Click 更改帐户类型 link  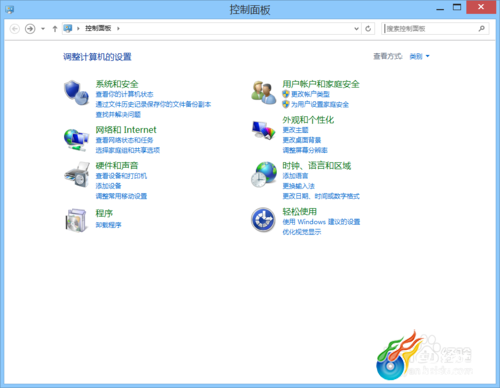pyautogui.click(x=310, y=94)
